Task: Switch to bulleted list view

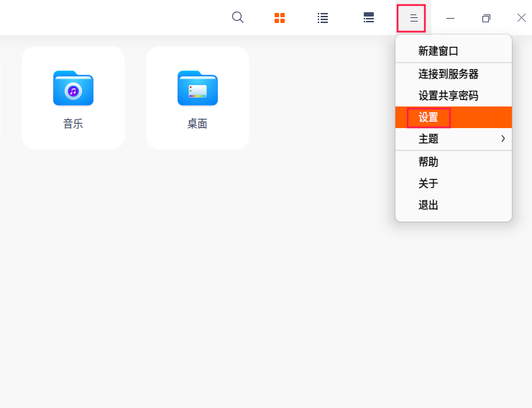Action: [x=323, y=18]
